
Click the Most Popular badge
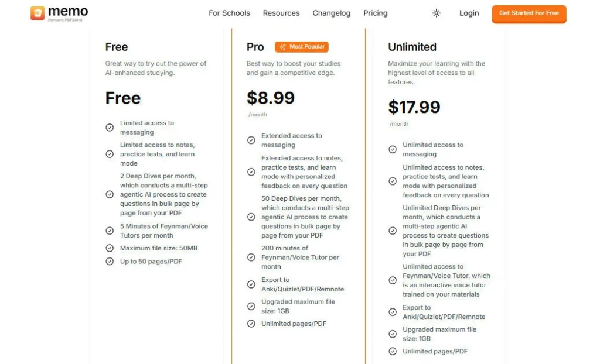click(x=302, y=47)
